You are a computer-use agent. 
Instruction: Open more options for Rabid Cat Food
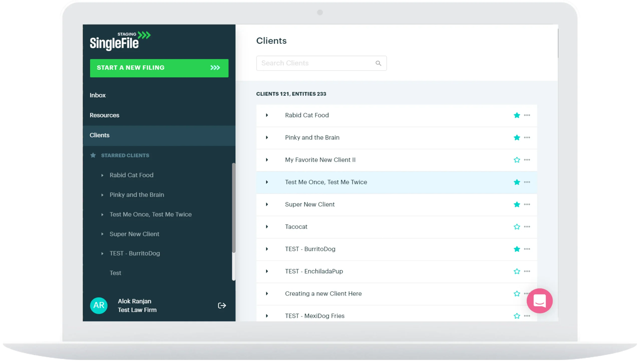pyautogui.click(x=527, y=115)
